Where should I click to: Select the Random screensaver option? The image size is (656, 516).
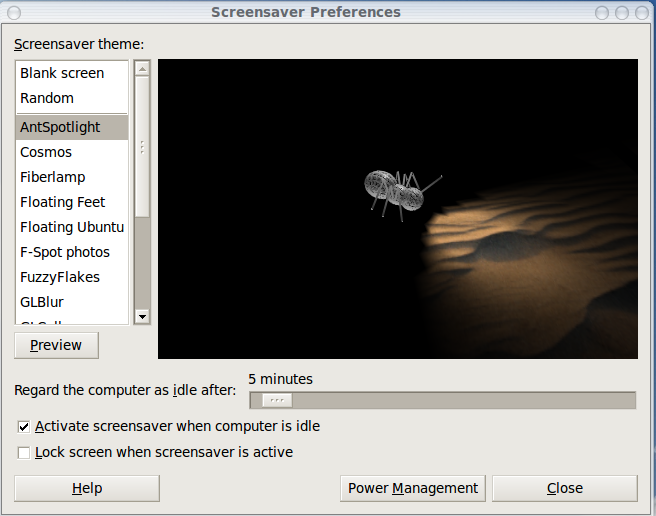click(x=72, y=98)
